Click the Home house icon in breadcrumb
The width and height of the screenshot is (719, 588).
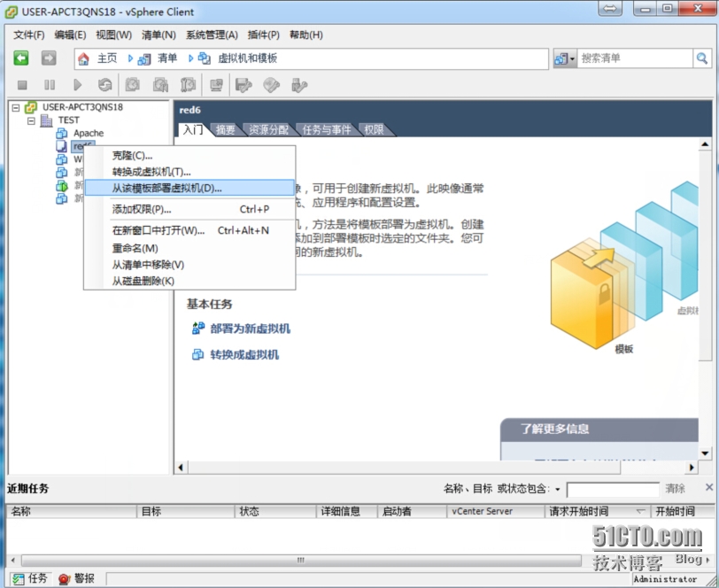click(83, 58)
